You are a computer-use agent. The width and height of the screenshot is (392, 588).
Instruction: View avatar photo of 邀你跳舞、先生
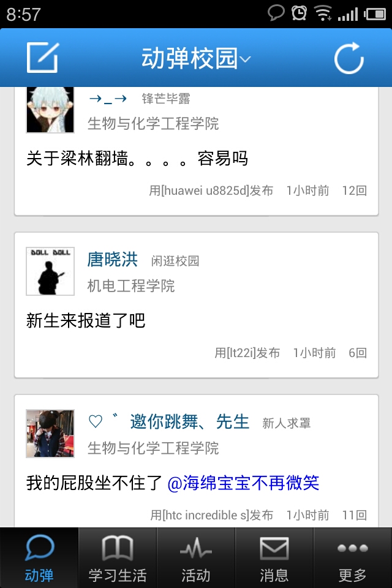pos(50,434)
